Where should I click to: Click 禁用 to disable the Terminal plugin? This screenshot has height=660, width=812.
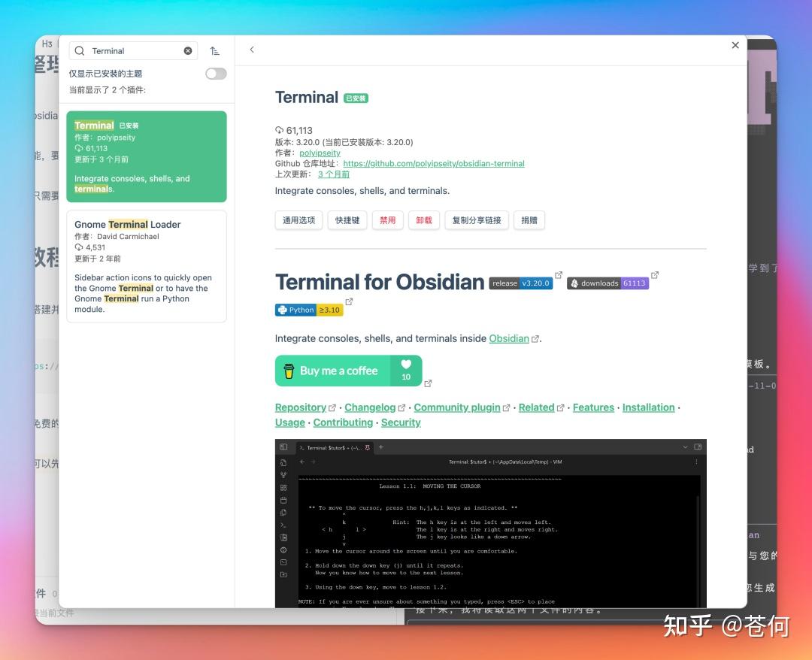388,219
